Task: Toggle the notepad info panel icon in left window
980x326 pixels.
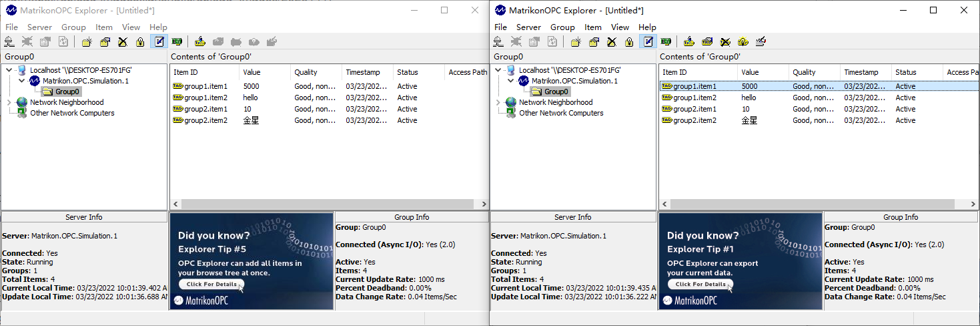Action: click(x=159, y=41)
